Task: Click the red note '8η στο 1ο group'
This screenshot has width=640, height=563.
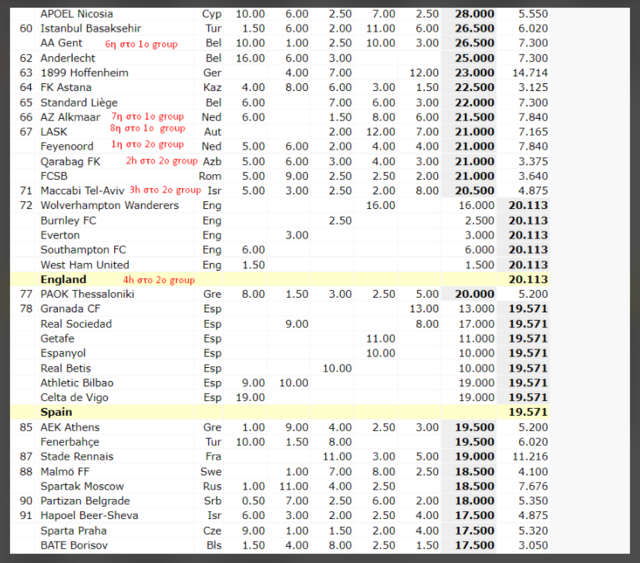Action: pyautogui.click(x=147, y=128)
